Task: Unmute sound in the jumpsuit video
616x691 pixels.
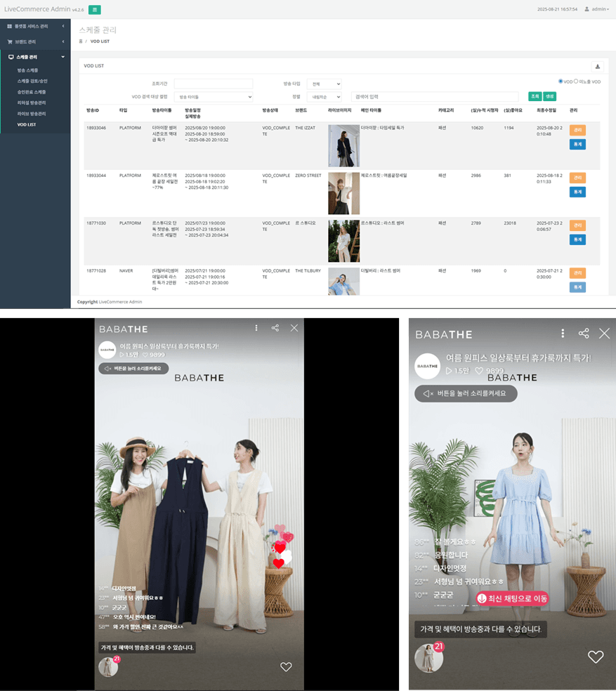Action: (133, 369)
